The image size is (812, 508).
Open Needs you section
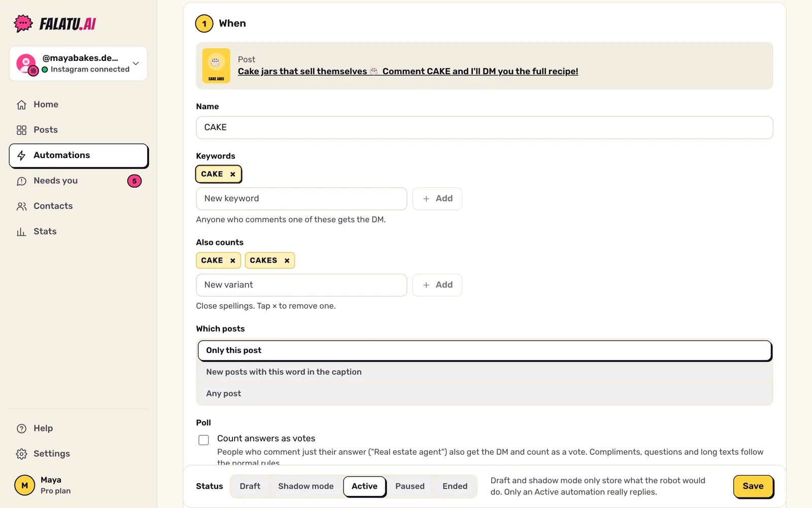79,181
